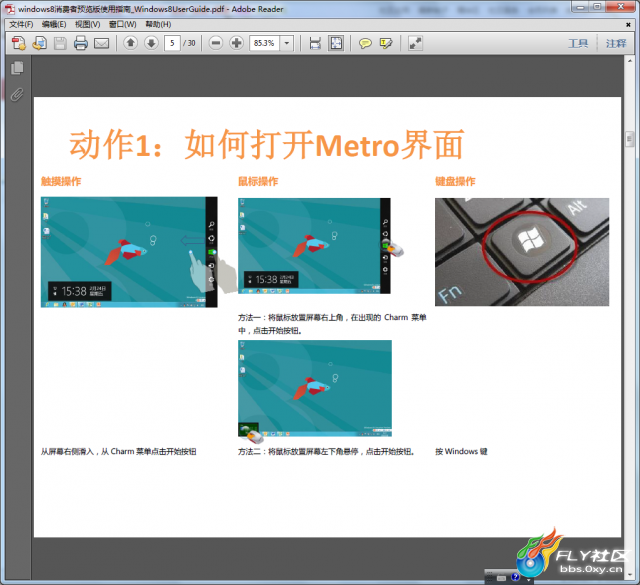Click the 从屏幕右侧滑入 caption text
Screen dimensions: 640x585
pyautogui.click(x=118, y=452)
